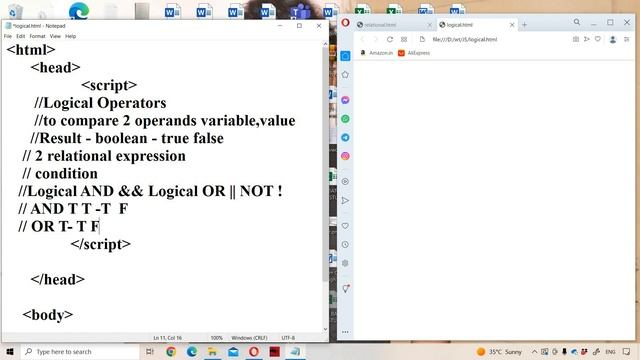Screen dimensions: 640x360
Task: Select the logical.html browser tab
Action: tap(473, 25)
